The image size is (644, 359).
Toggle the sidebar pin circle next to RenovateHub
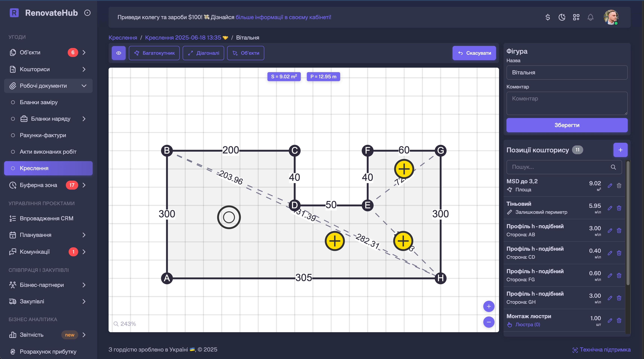[87, 13]
